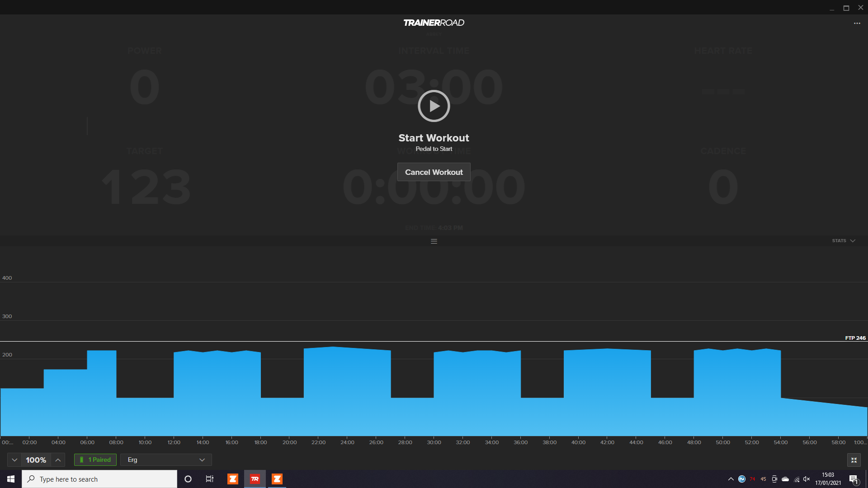Toggle the 100% intensity setting
This screenshot has width=868, height=488.
[x=36, y=460]
